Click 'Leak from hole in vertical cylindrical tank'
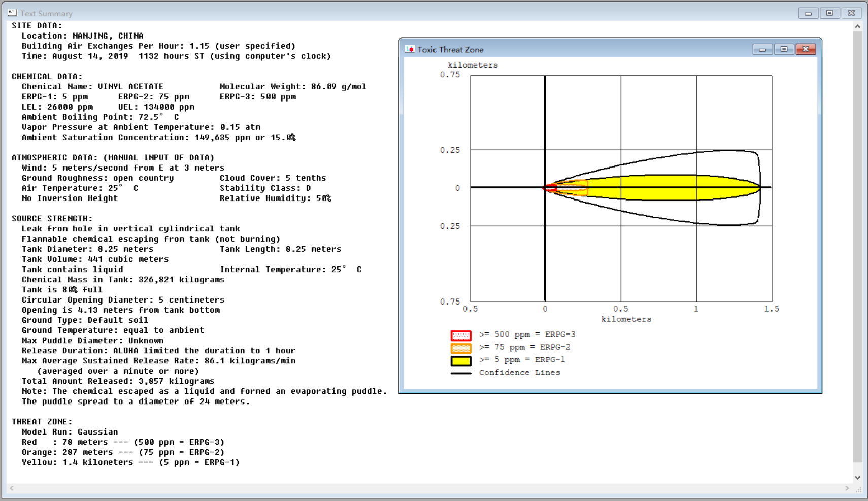Screen dimensions: 868x501 click(x=131, y=229)
